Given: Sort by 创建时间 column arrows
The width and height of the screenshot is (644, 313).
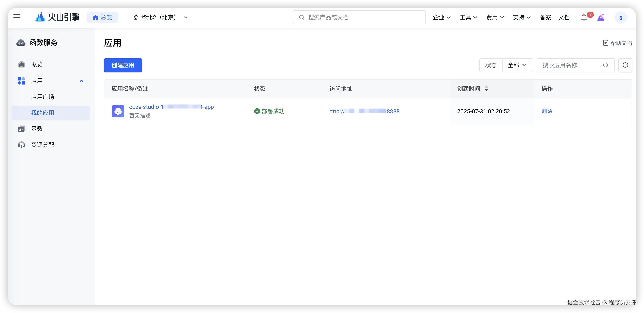Looking at the screenshot, I should [x=486, y=89].
